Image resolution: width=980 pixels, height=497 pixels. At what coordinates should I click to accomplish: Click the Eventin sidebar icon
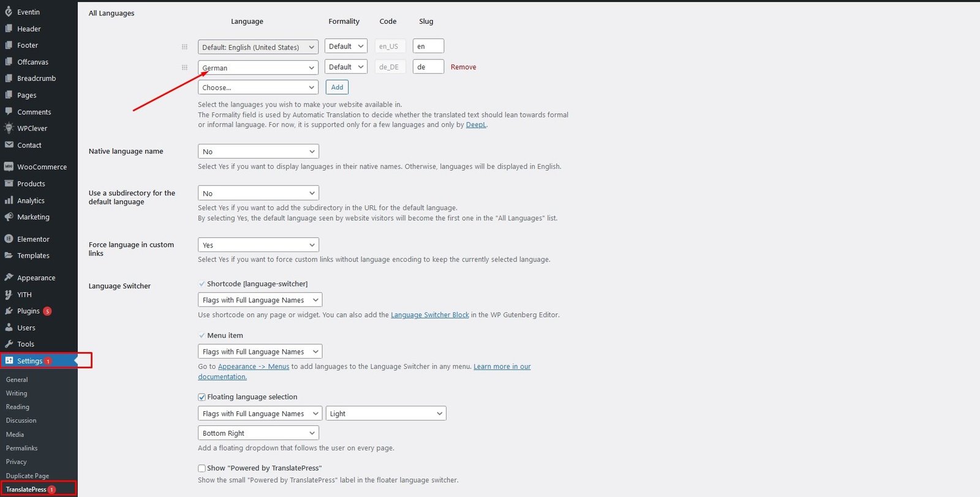click(x=9, y=12)
